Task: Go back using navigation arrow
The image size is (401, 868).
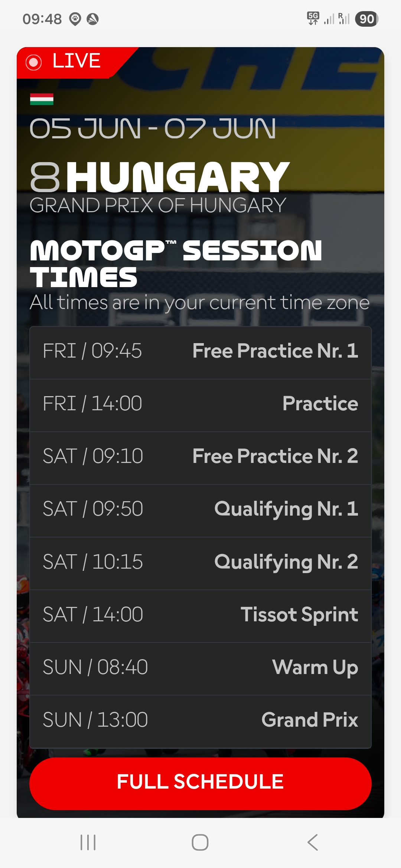Action: (313, 842)
